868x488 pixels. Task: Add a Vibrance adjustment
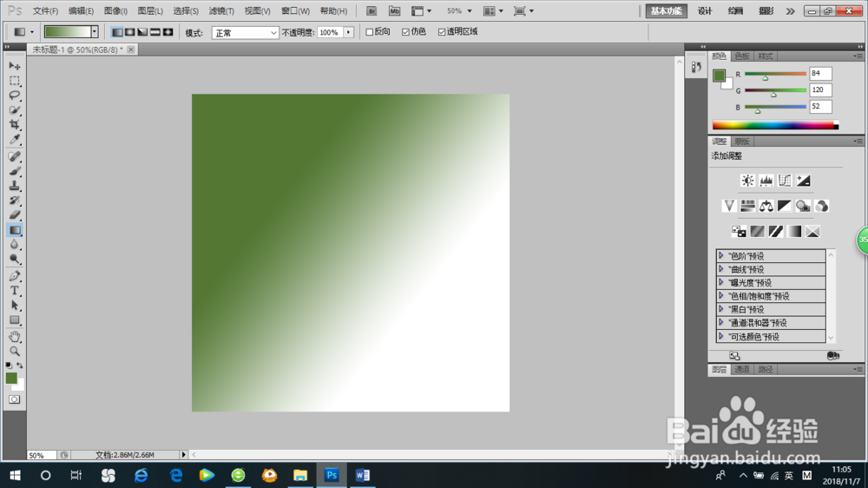pyautogui.click(x=729, y=206)
